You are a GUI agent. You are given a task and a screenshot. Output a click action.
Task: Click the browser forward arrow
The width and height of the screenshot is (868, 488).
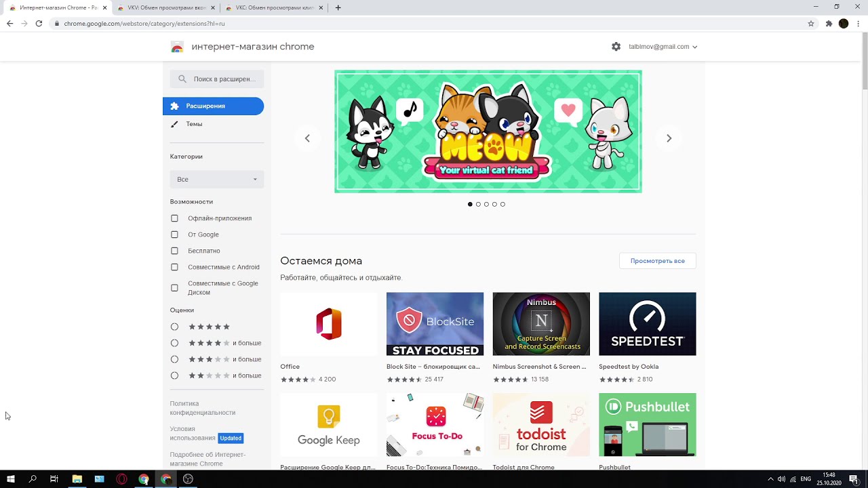coord(24,23)
